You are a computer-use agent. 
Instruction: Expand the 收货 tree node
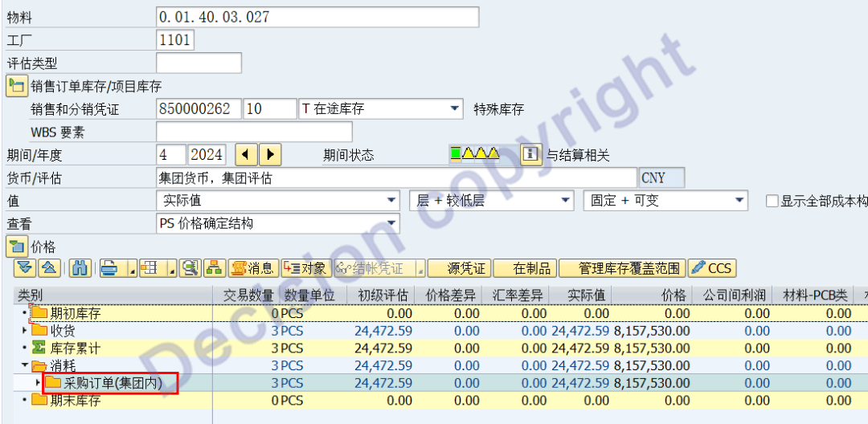coord(24,331)
